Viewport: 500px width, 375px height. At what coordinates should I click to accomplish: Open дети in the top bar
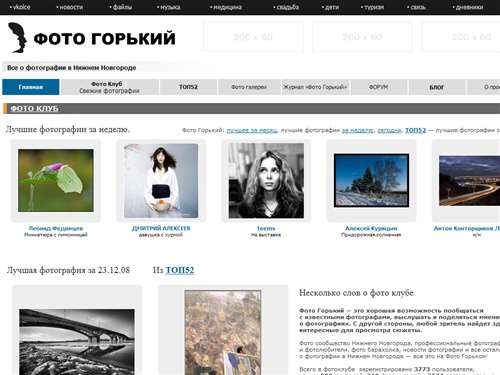coord(331,7)
